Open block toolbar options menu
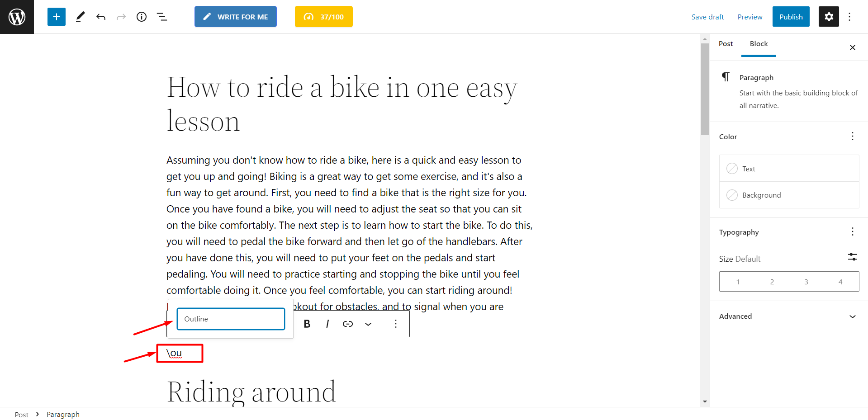Image resolution: width=868 pixels, height=420 pixels. click(x=396, y=324)
